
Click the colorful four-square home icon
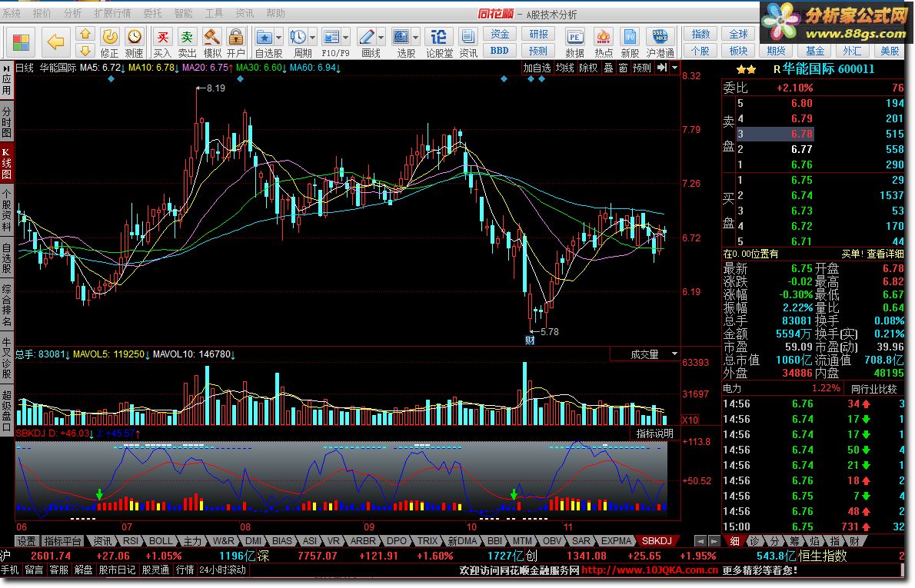point(21,42)
